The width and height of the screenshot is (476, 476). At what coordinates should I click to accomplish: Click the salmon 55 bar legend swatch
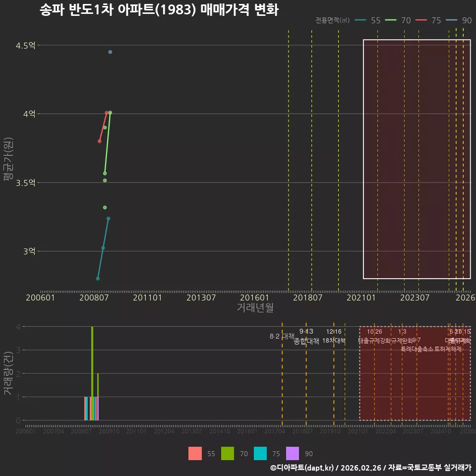click(x=195, y=454)
